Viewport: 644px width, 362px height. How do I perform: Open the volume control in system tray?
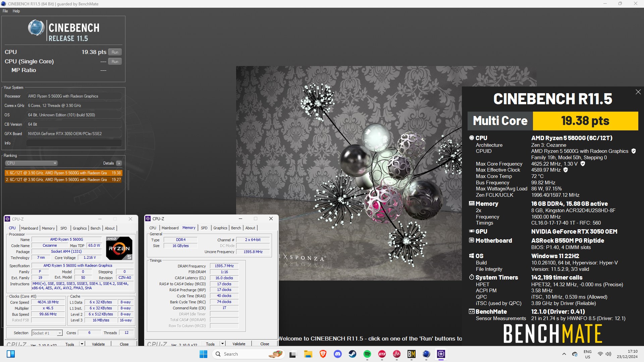tap(608, 354)
